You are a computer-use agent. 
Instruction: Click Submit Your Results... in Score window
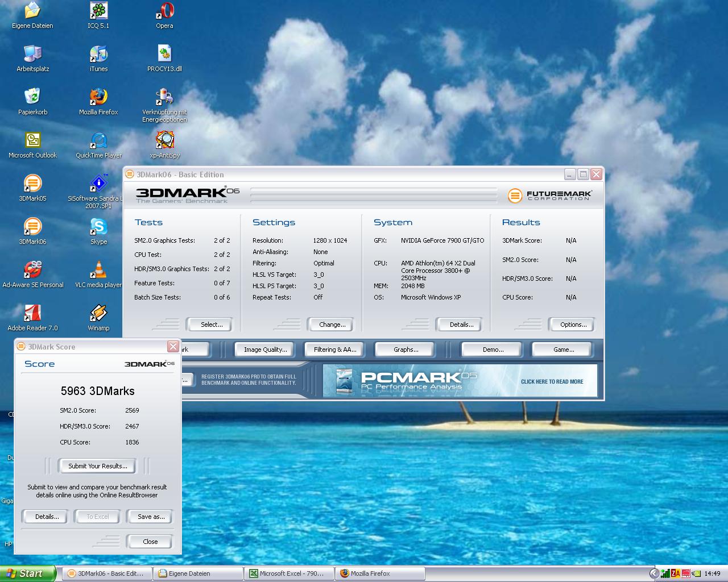(x=98, y=466)
